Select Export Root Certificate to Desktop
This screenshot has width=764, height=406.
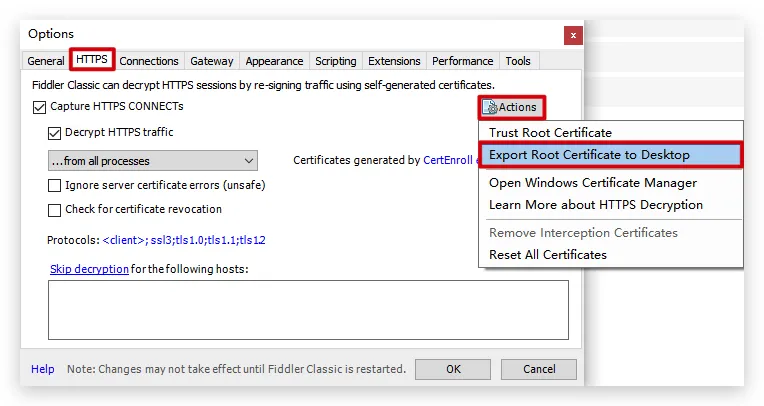tap(611, 155)
